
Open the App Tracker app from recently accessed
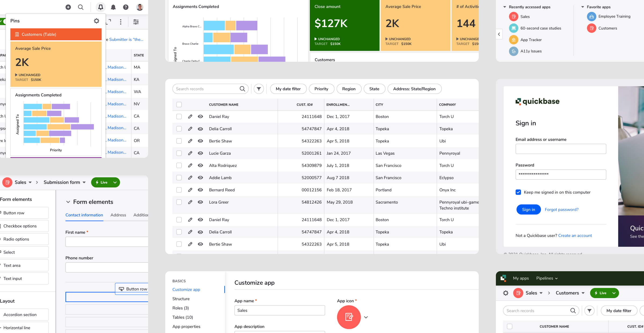click(x=531, y=40)
